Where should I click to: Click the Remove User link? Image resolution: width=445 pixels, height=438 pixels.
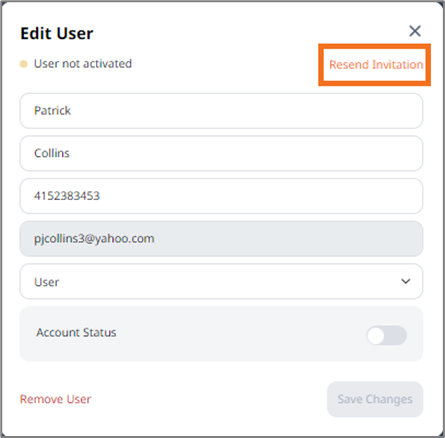(55, 399)
